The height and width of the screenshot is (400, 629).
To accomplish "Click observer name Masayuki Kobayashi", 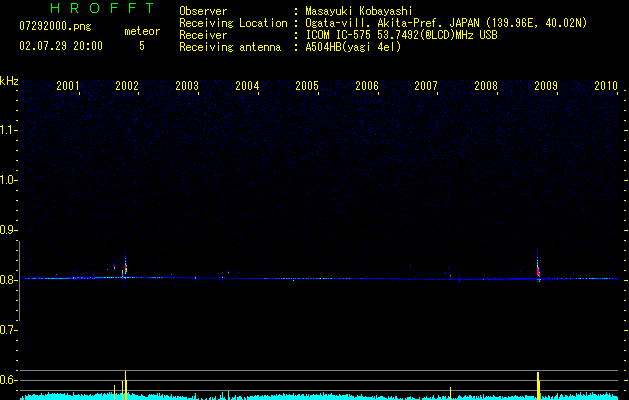I will (359, 11).
